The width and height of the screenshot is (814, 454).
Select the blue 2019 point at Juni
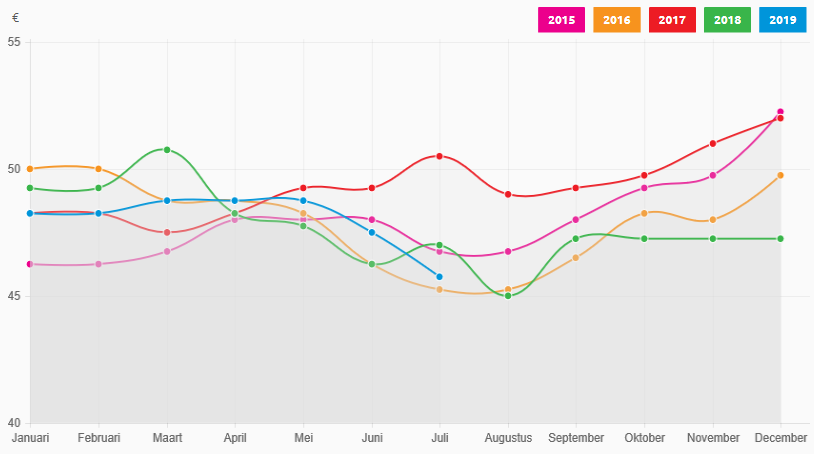[372, 232]
